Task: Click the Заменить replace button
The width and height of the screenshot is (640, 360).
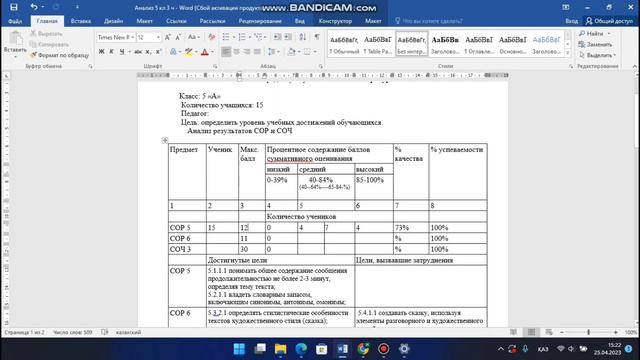Action: point(596,44)
